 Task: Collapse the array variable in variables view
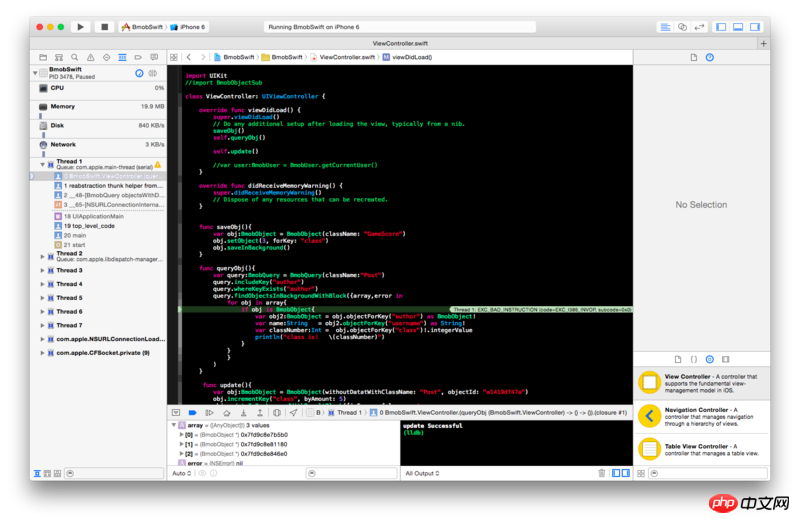(173, 425)
